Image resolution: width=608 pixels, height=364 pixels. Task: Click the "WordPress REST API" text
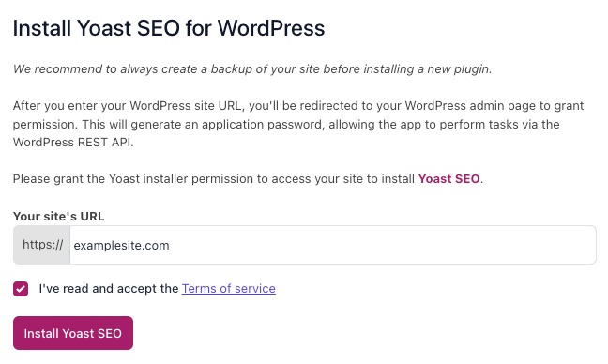click(71, 143)
